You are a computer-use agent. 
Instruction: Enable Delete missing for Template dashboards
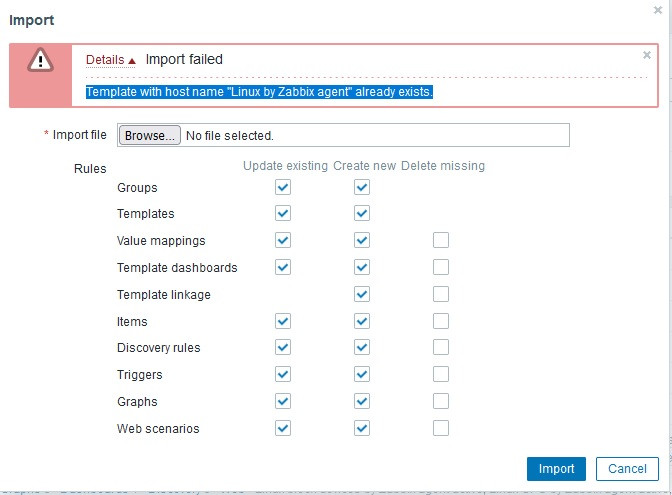pyautogui.click(x=441, y=267)
